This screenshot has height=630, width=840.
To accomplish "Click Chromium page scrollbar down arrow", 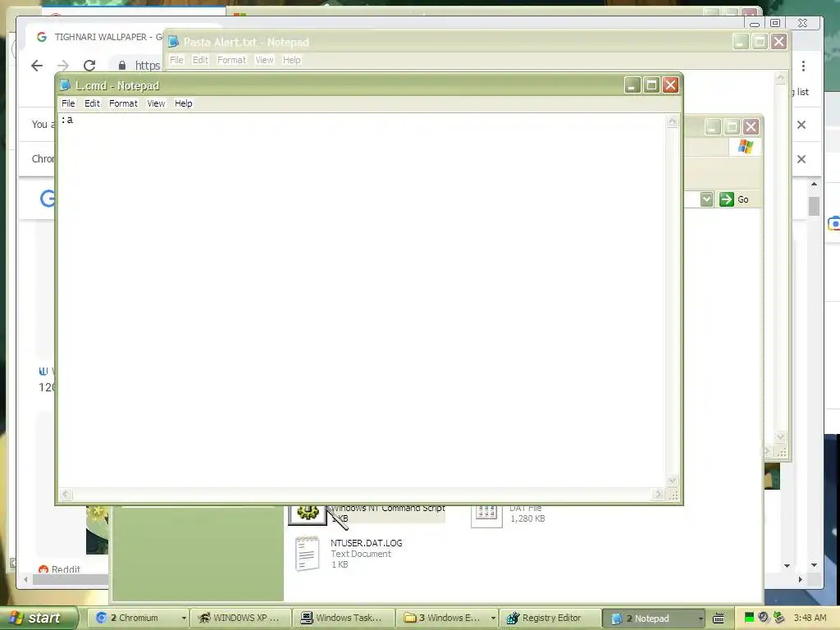I will coord(815,565).
